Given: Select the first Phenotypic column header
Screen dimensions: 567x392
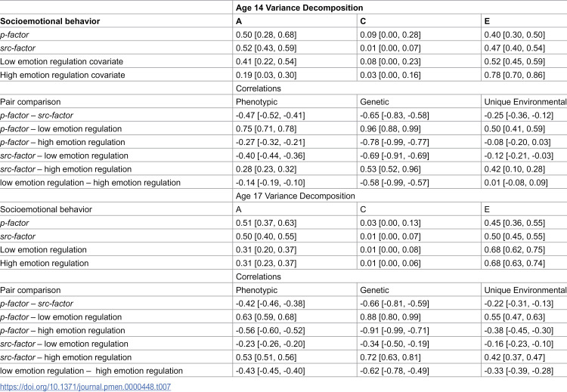Looking at the screenshot, I should coord(256,102).
